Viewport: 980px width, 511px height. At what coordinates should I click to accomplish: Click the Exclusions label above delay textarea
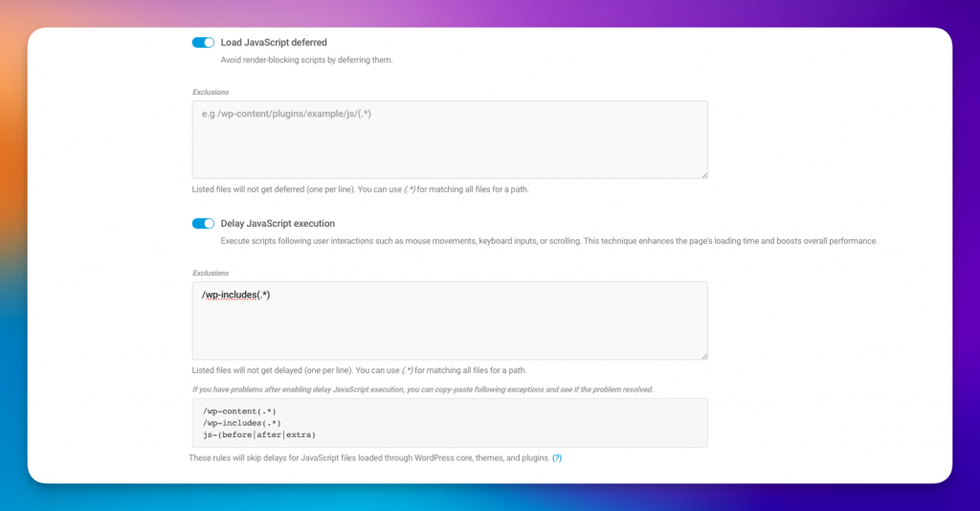pos(210,273)
